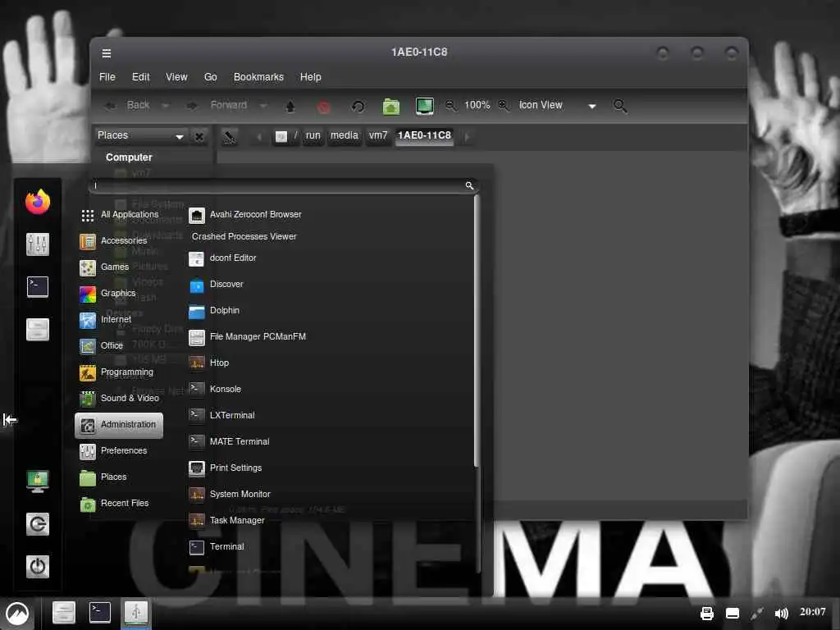Zoom in the folder view

[504, 106]
